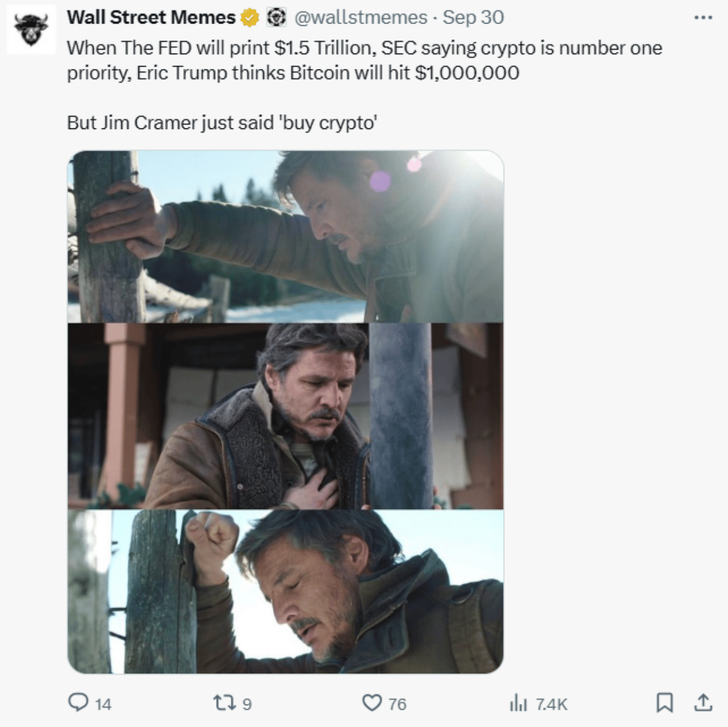728x727 pixels.
Task: Click the affiliate badge beside the verified checkmark
Action: (x=273, y=18)
